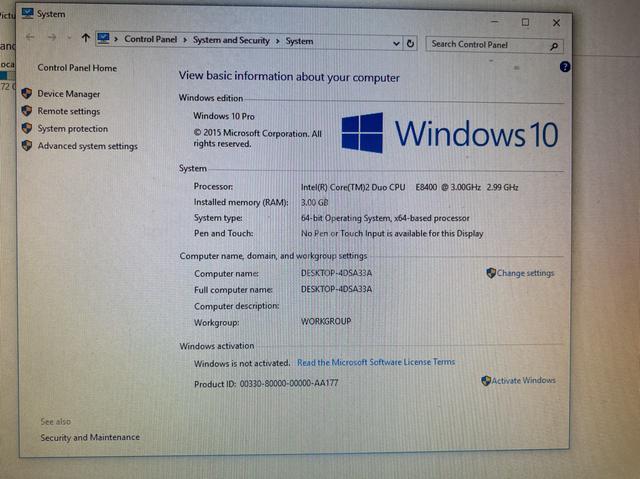The width and height of the screenshot is (640, 479).
Task: Close the System window
Action: (556, 23)
